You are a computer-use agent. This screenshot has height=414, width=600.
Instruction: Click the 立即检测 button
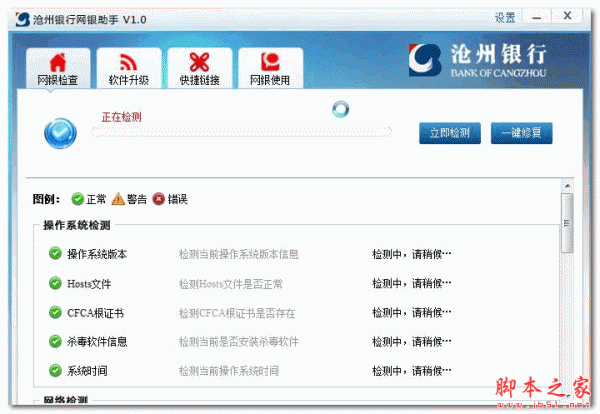(450, 133)
